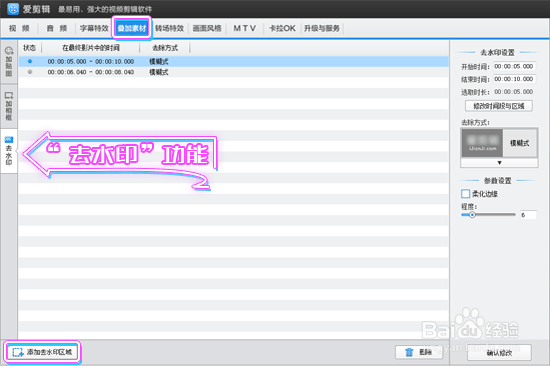This screenshot has height=366, width=550.
Task: Click the 状态 column header
Action: coord(30,48)
